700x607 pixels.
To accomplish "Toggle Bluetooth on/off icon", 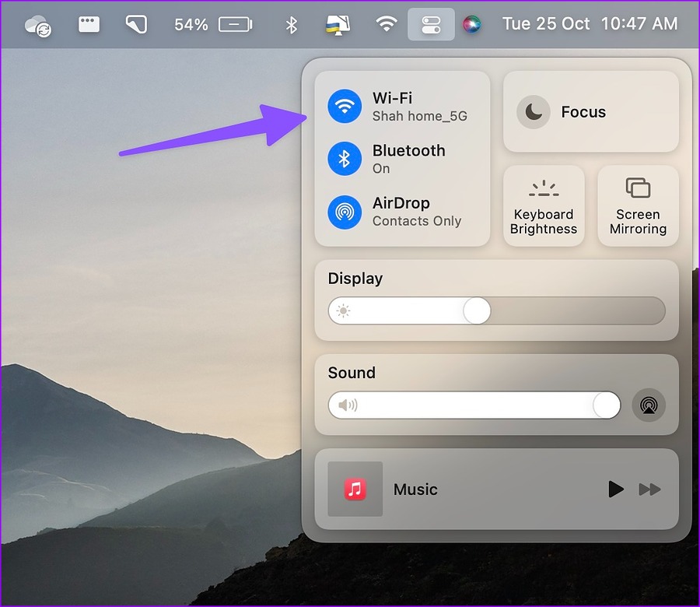I will (344, 159).
